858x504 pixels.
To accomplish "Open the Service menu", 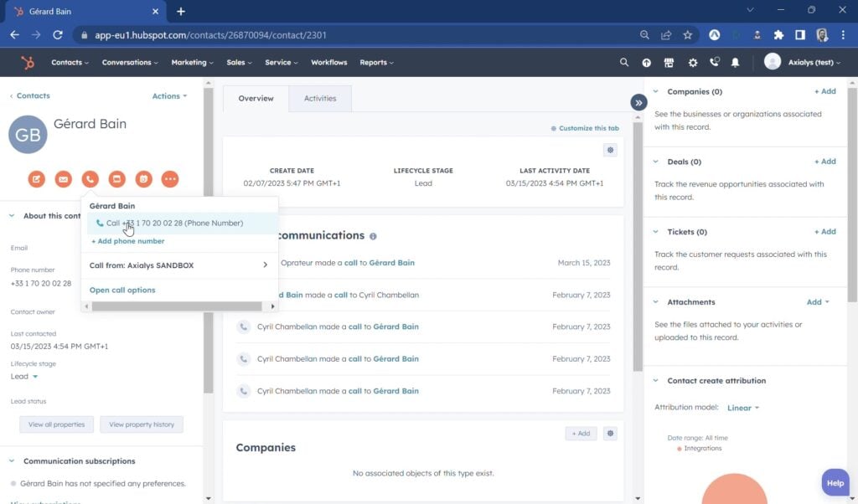I will [x=282, y=62].
